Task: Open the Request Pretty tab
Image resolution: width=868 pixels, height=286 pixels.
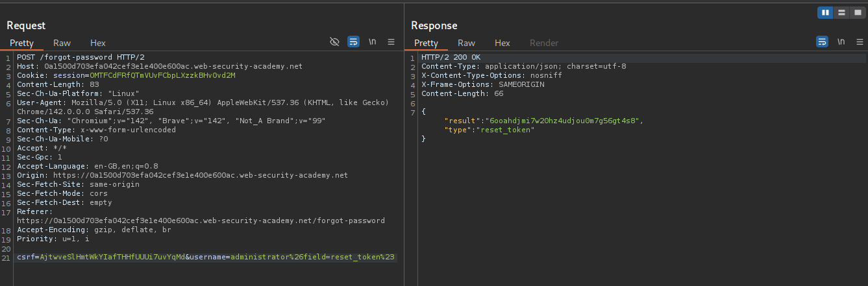Action: pyautogui.click(x=21, y=43)
